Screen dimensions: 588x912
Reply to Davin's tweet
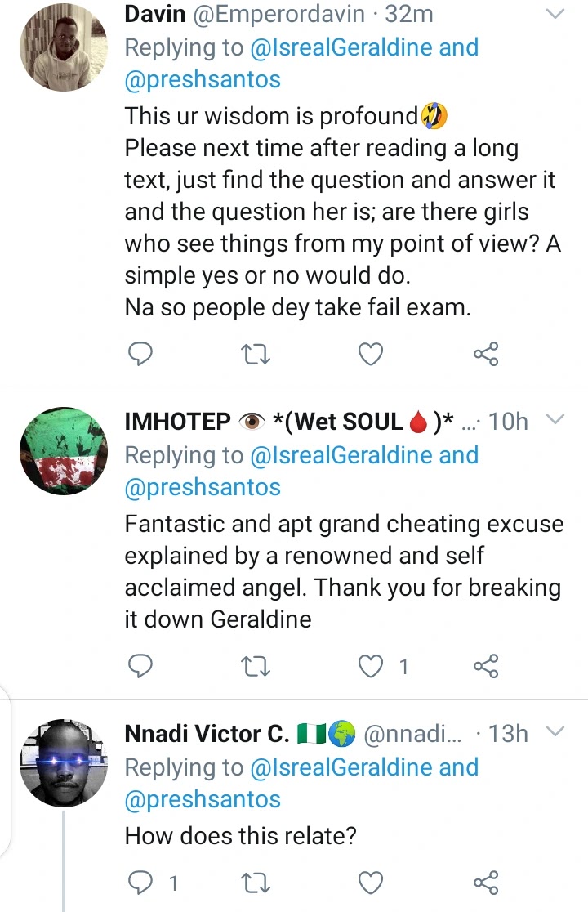(x=141, y=354)
